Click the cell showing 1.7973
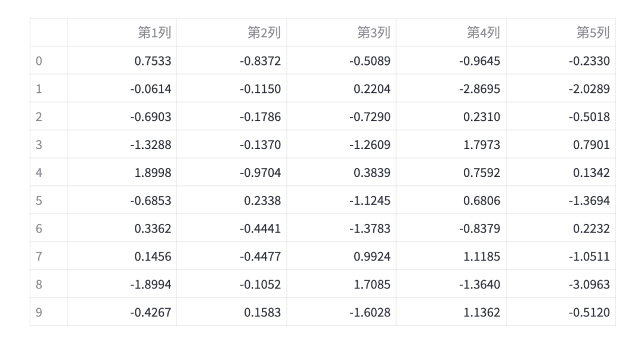644x348 pixels. [x=451, y=144]
